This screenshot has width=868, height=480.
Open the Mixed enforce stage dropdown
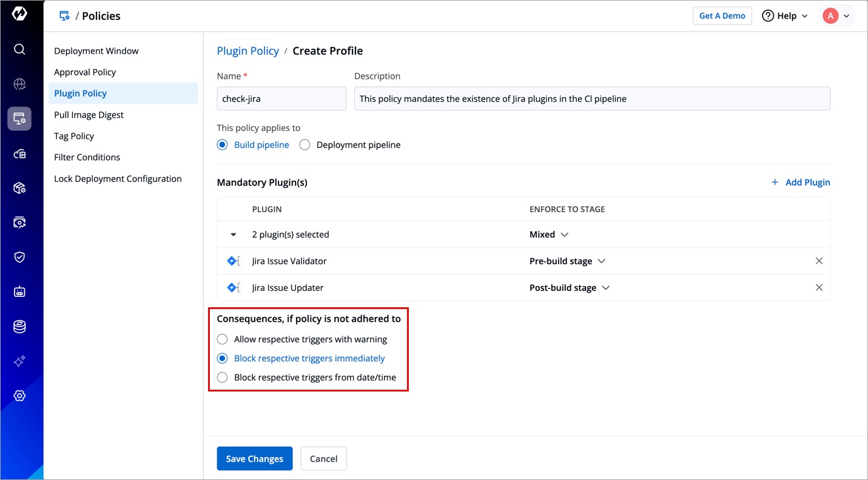548,235
